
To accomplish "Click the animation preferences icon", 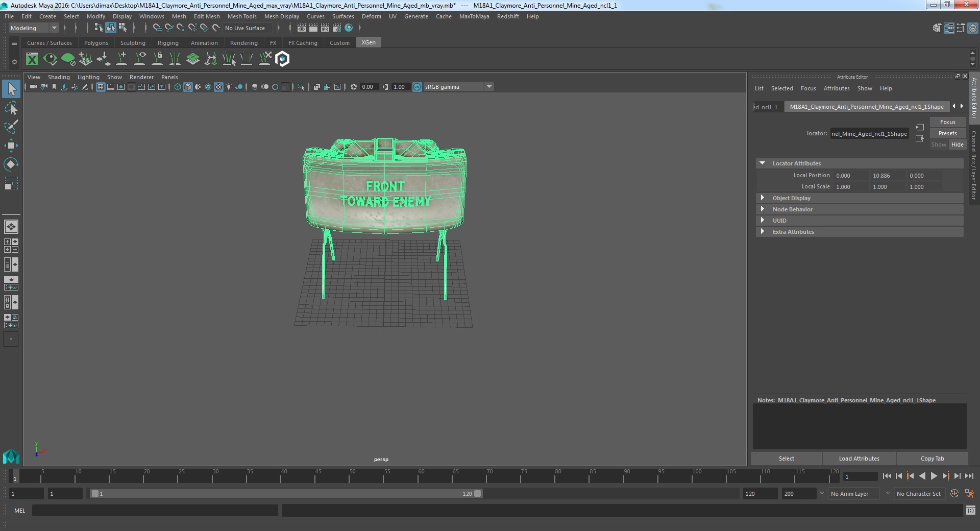I will click(x=969, y=494).
